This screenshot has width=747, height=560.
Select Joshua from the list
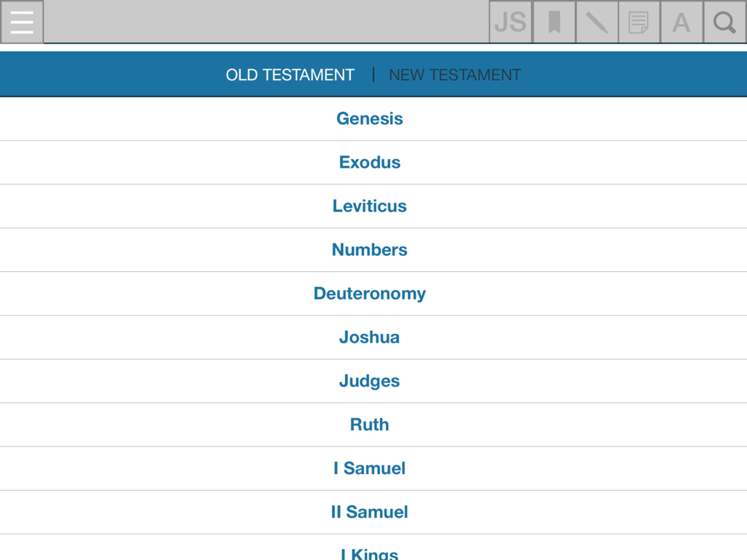(370, 337)
